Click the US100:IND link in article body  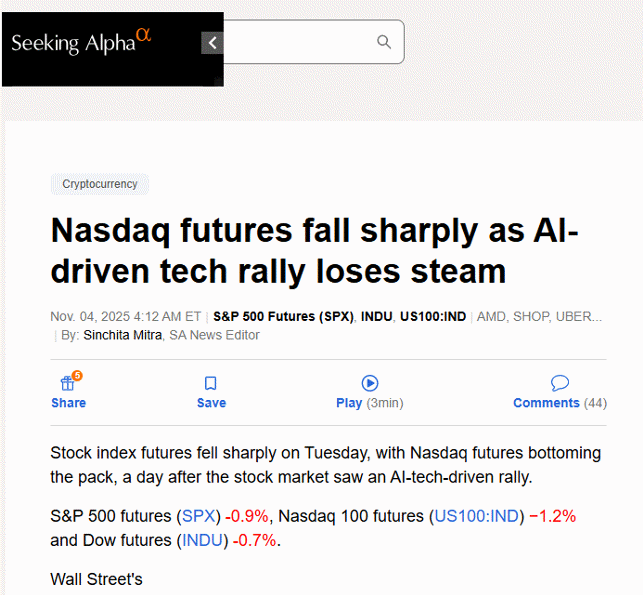point(476,516)
